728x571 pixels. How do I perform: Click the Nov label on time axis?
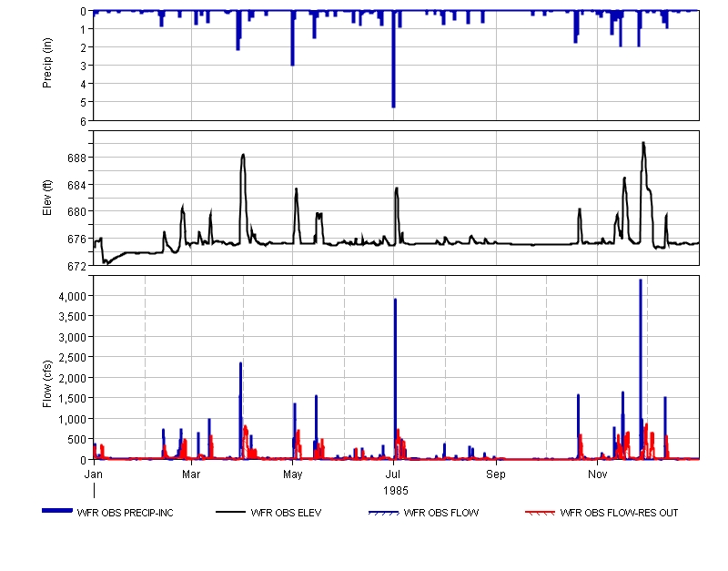coord(597,474)
